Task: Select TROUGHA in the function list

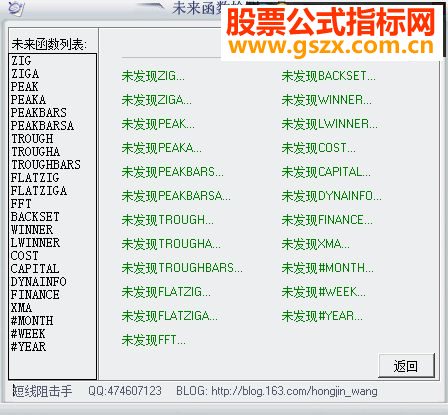Action: (36, 152)
